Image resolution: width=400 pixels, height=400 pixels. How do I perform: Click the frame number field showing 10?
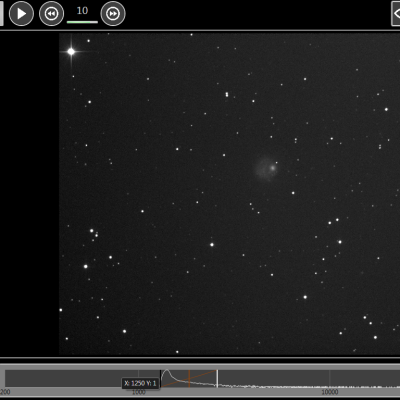pyautogui.click(x=82, y=13)
